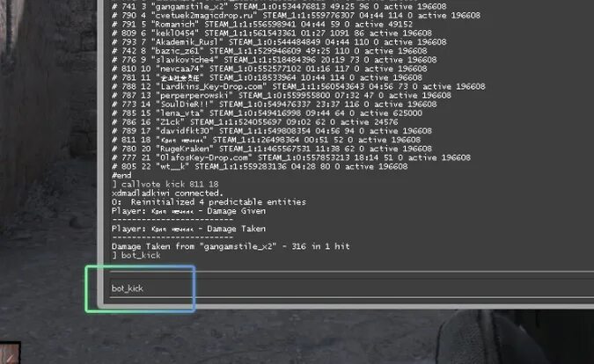Click the slavkoviche4 player row
The image size is (594, 364).
275,60
